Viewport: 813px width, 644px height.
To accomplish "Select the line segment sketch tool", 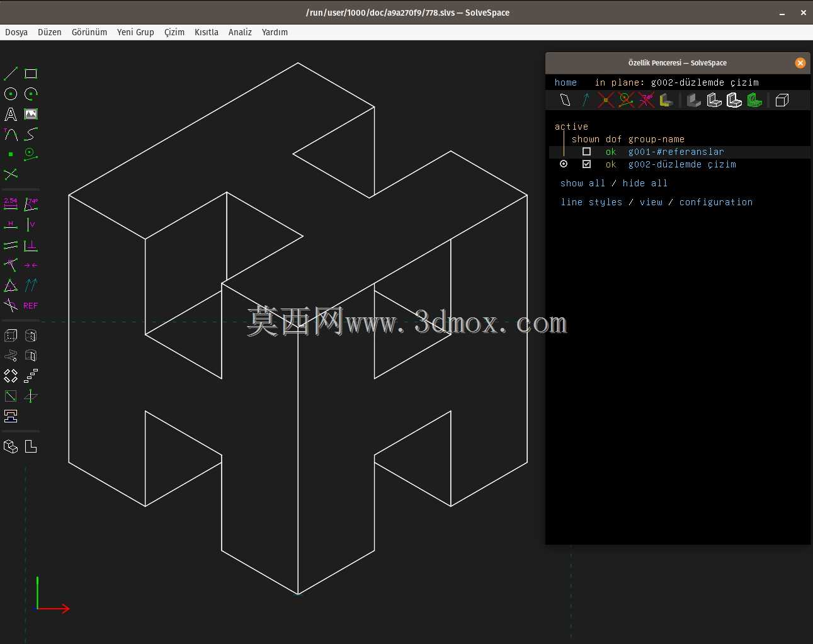I will pos(11,74).
